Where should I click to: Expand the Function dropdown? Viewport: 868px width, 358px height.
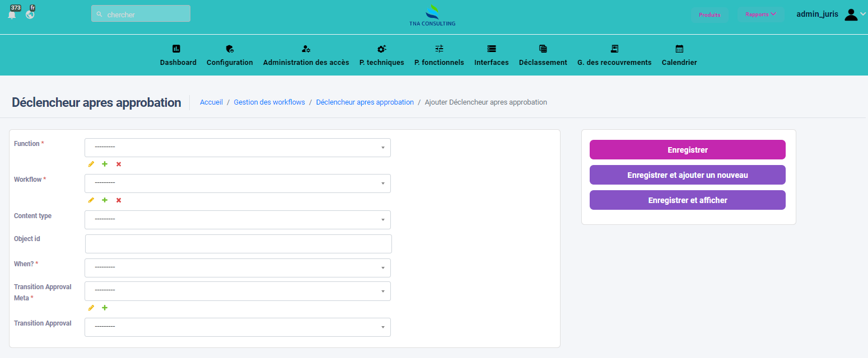(x=237, y=148)
